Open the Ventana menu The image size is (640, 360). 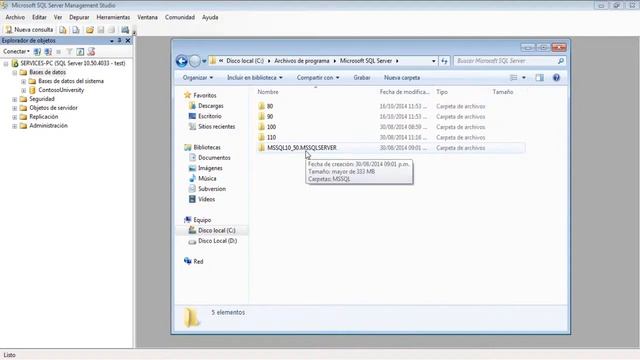pos(147,17)
